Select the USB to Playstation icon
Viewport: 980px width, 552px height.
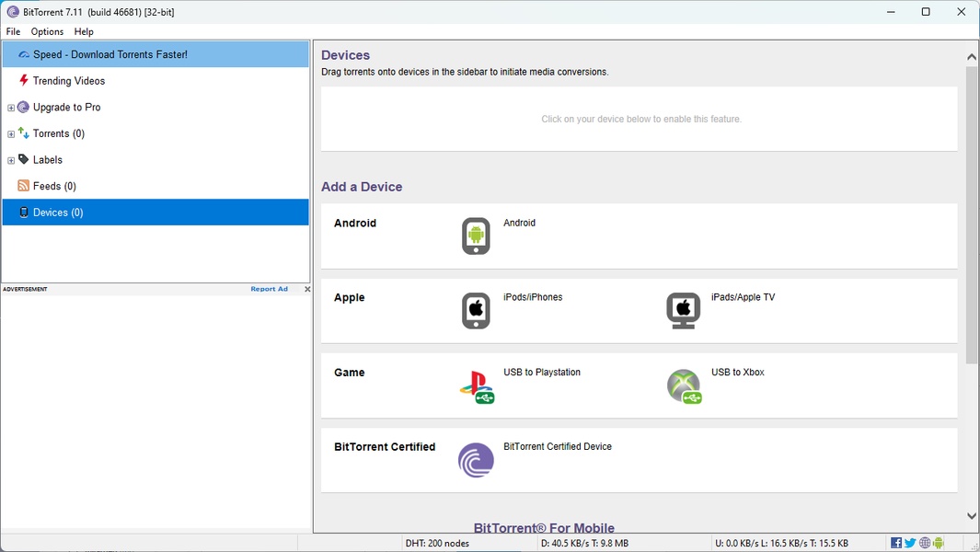click(475, 385)
